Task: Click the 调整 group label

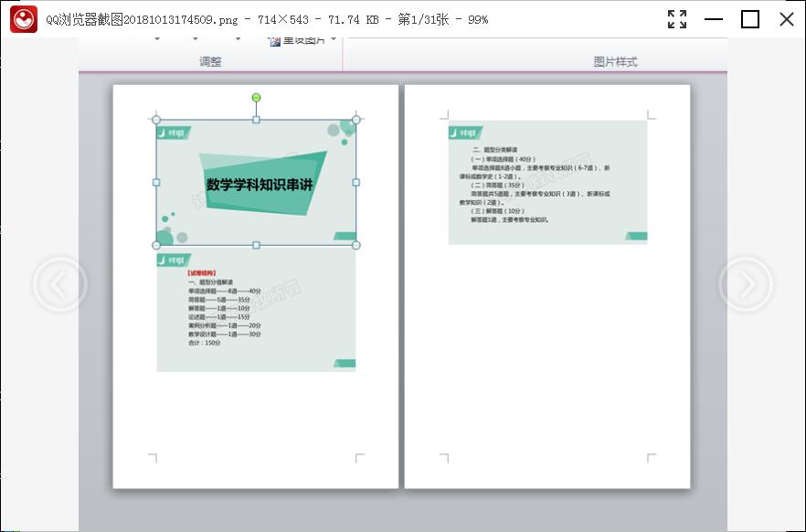Action: pyautogui.click(x=210, y=61)
